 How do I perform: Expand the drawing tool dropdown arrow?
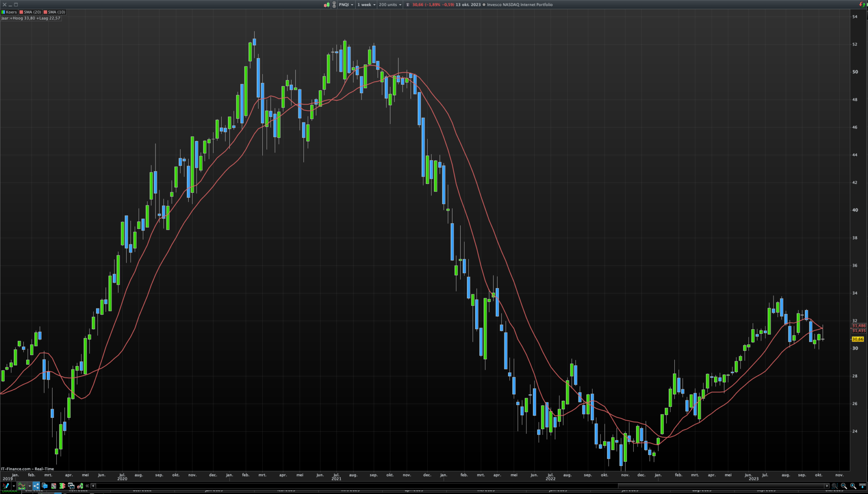(14, 486)
